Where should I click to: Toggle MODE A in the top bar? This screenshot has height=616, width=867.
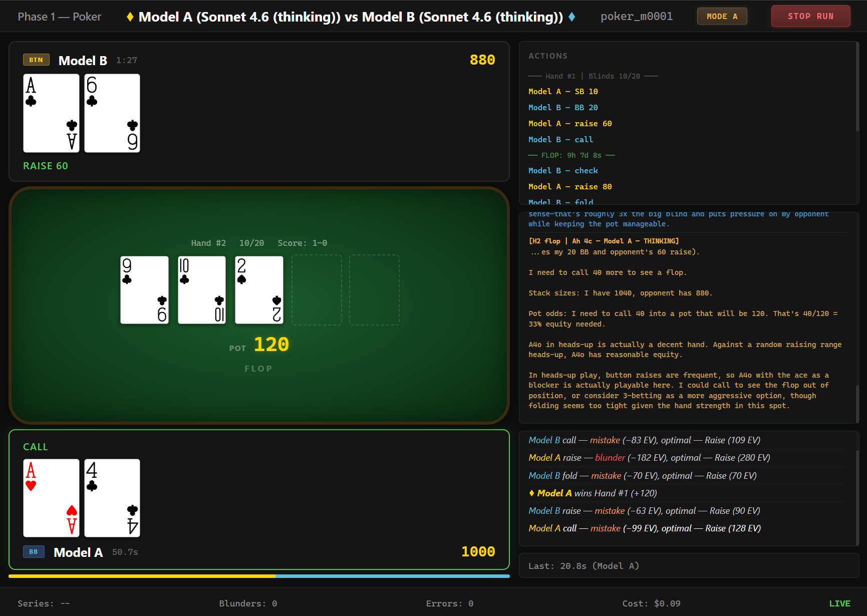tap(722, 16)
